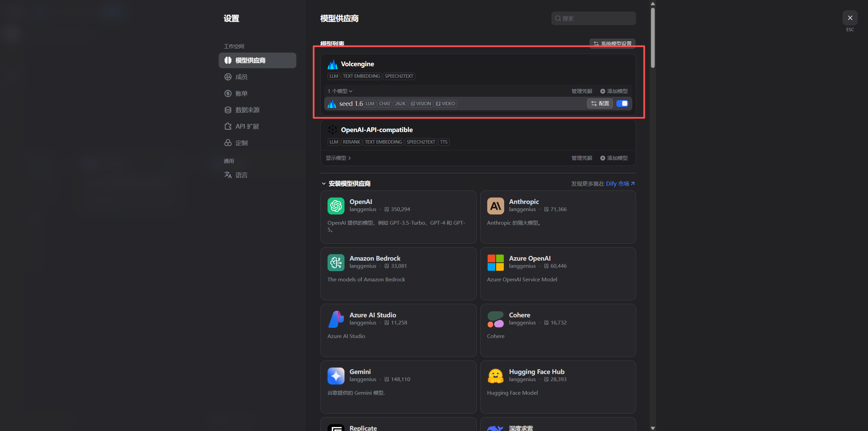Screen dimensions: 868x431
Task: Click the Cohere provider logo icon
Action: 495,319
